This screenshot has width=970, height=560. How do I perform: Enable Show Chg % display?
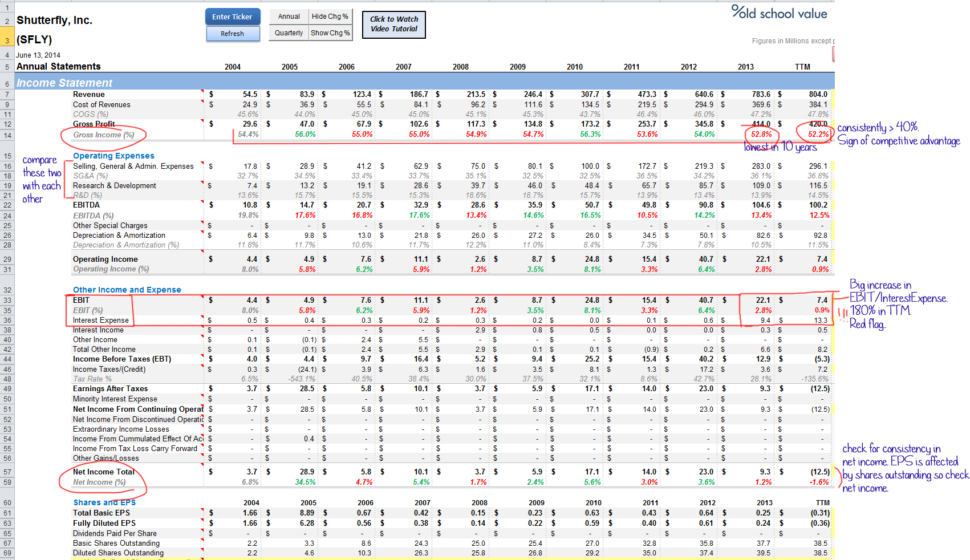tap(330, 33)
